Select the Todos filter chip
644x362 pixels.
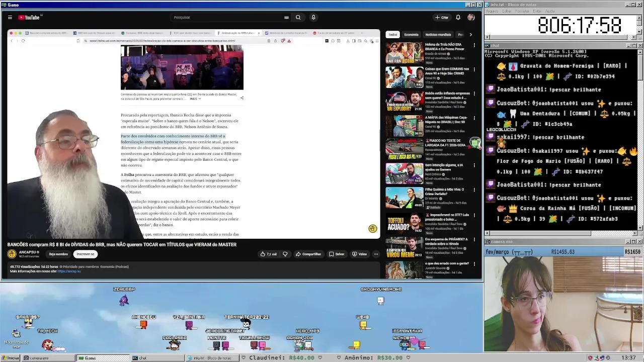pyautogui.click(x=392, y=35)
